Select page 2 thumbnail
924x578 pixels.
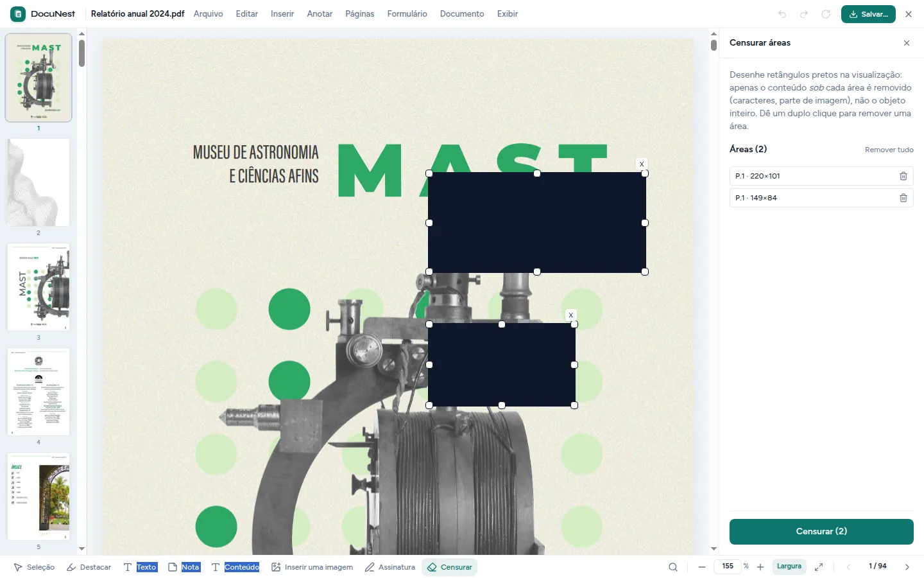[38, 182]
